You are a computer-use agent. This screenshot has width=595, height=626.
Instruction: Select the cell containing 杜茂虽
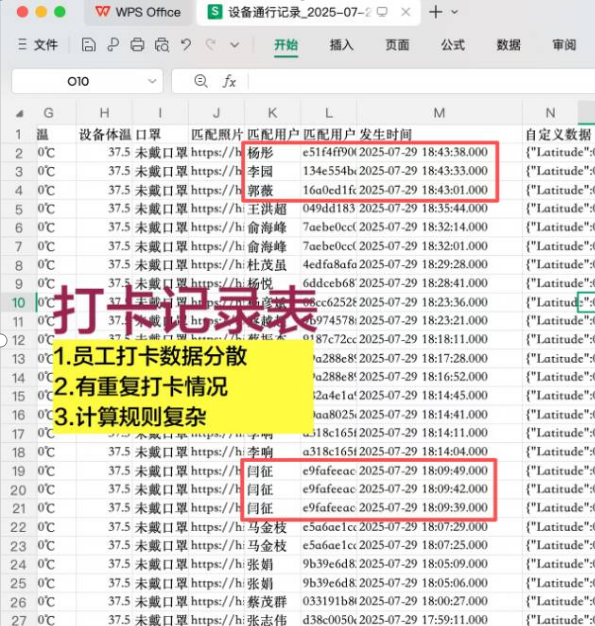(x=272, y=265)
